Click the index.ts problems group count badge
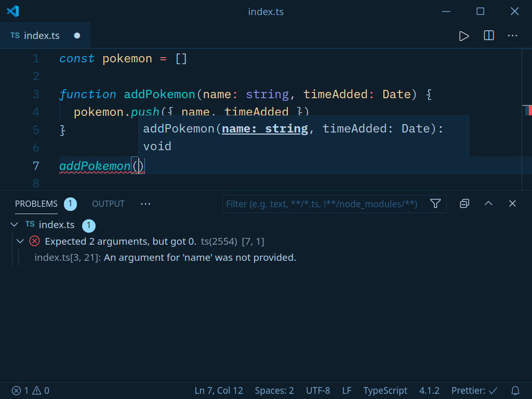532x399 pixels. (88, 225)
